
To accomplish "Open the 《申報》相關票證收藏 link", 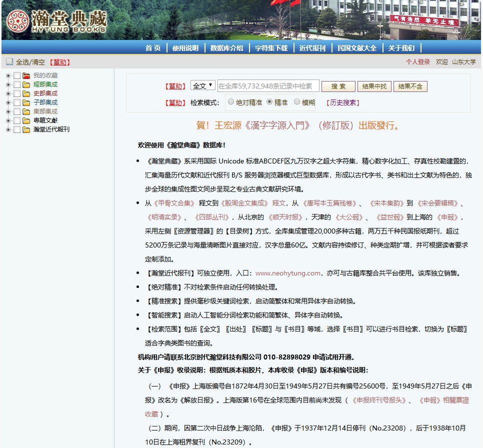I will (x=442, y=400).
